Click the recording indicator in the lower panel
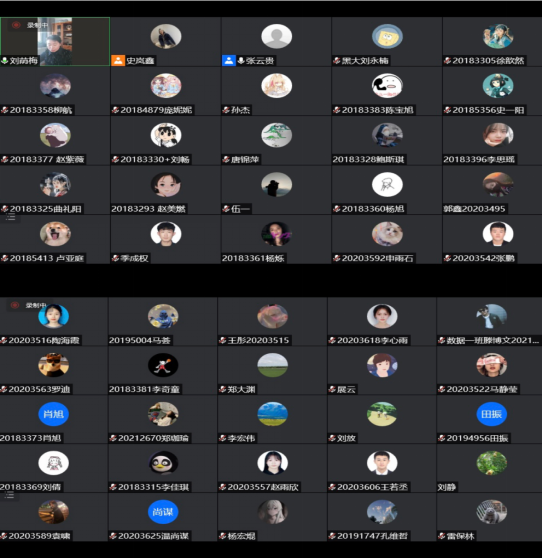The image size is (542, 559). [15, 305]
